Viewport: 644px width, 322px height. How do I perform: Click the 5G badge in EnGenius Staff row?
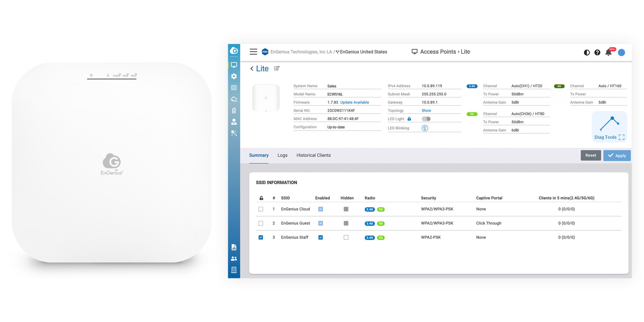pos(380,237)
